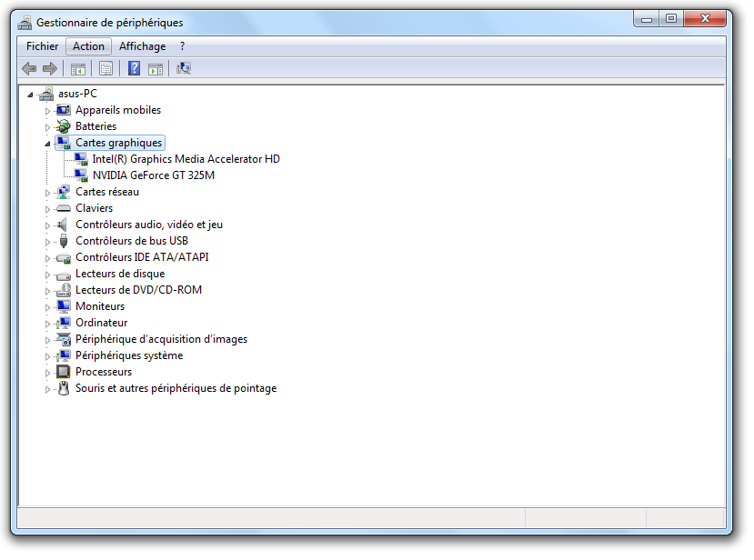
Task: Select the Moniteurs label
Action: point(100,306)
